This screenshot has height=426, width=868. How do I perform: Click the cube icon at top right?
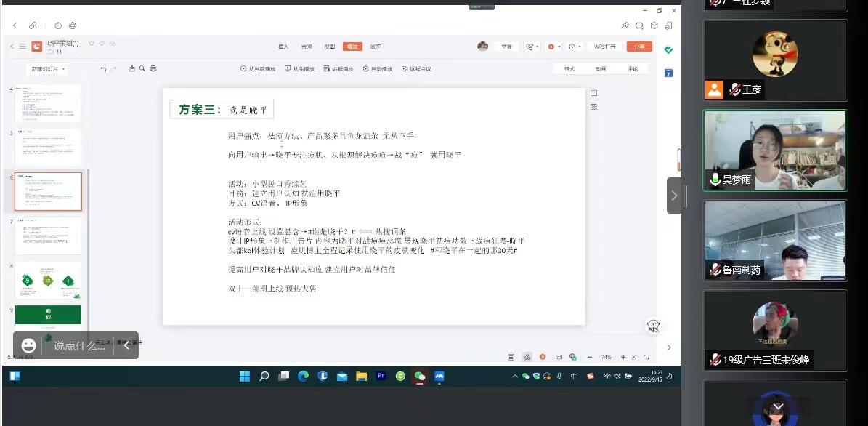[x=654, y=25]
